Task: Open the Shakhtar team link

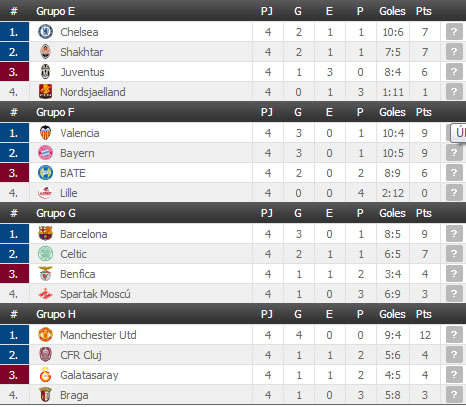Action: [82, 52]
